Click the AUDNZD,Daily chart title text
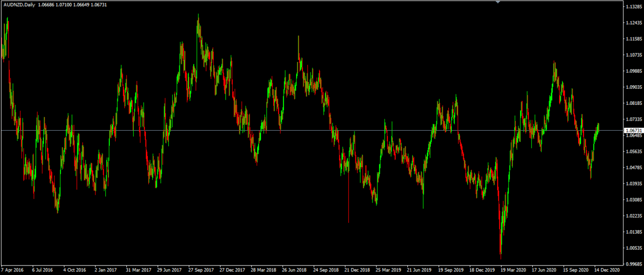The height and width of the screenshot is (275, 644). 18,4
